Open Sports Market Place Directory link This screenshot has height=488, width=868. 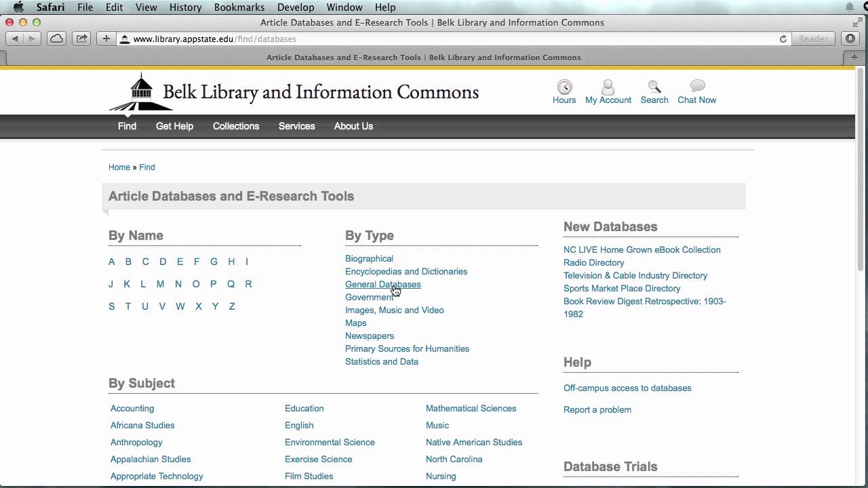[622, 289]
